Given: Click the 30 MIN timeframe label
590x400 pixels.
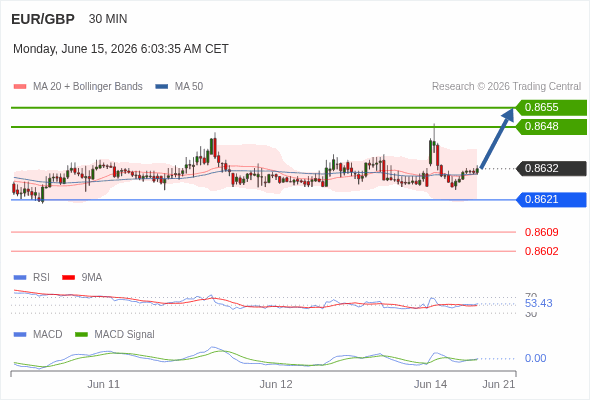Looking at the screenshot, I should coord(108,19).
